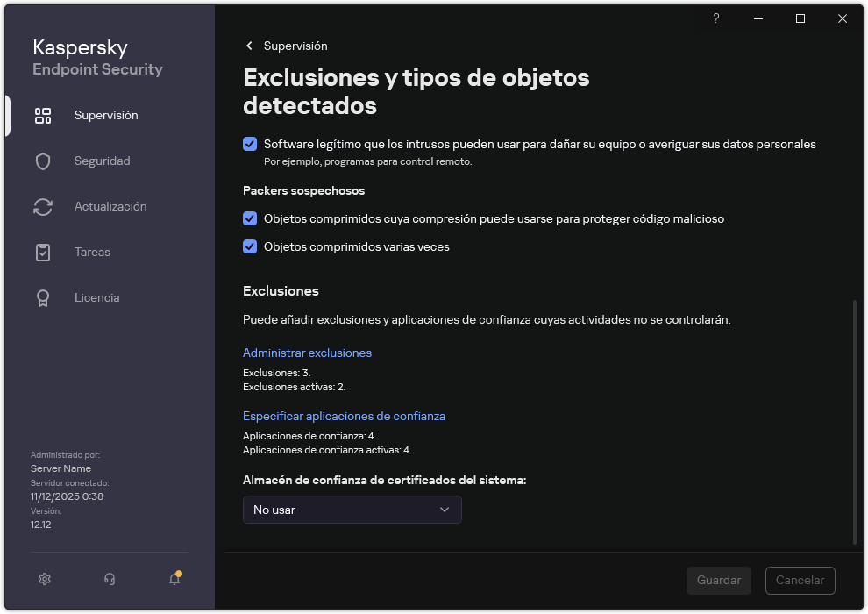868x614 pixels.
Task: Open the Actualización update icon
Action: [43, 206]
